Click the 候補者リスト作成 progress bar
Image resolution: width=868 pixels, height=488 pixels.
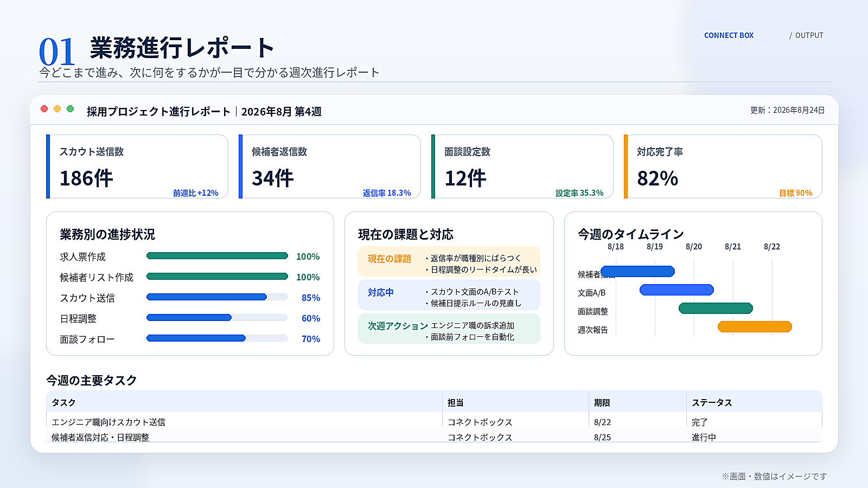click(217, 277)
